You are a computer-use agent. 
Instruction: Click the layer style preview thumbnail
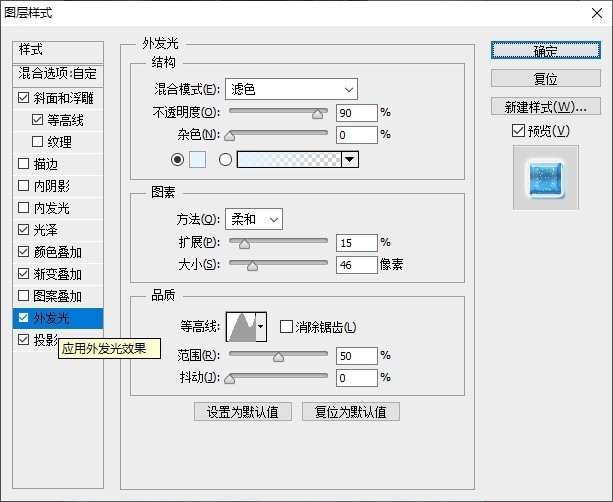[545, 177]
